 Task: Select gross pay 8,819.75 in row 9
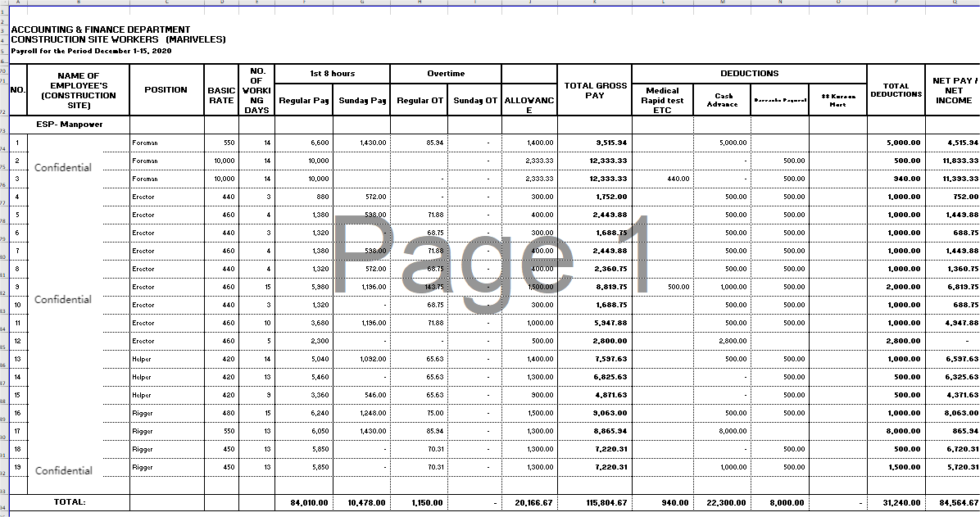click(x=611, y=287)
